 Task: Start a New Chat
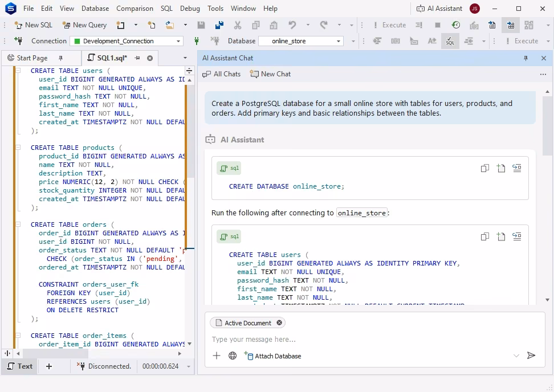(x=270, y=74)
